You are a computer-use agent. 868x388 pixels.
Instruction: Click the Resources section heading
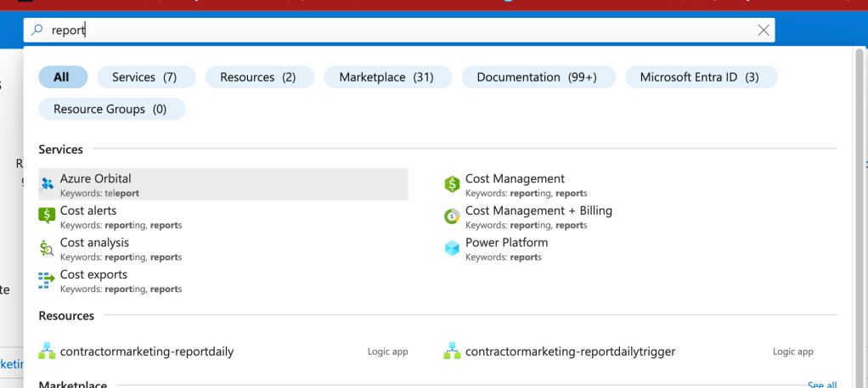tap(66, 316)
